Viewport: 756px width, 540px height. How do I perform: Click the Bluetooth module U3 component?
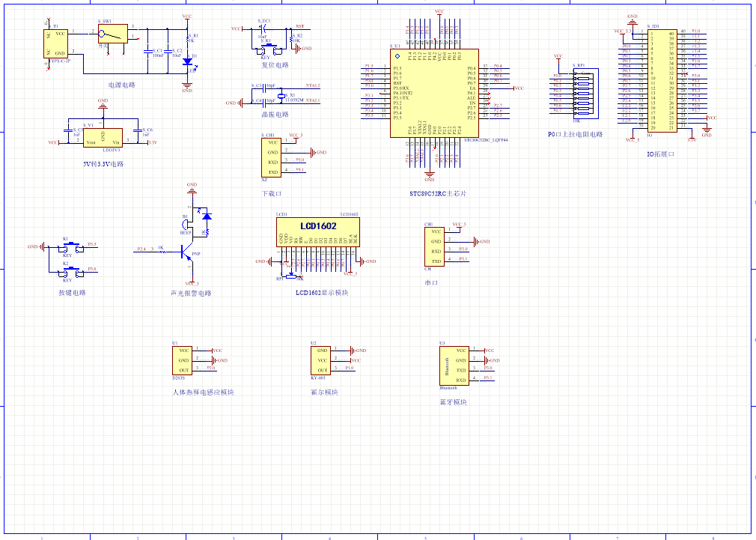coord(457,365)
